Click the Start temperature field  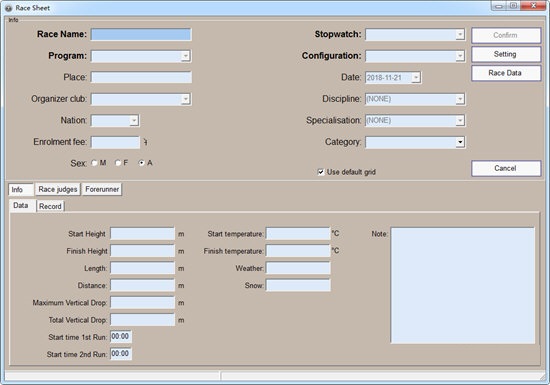[298, 234]
